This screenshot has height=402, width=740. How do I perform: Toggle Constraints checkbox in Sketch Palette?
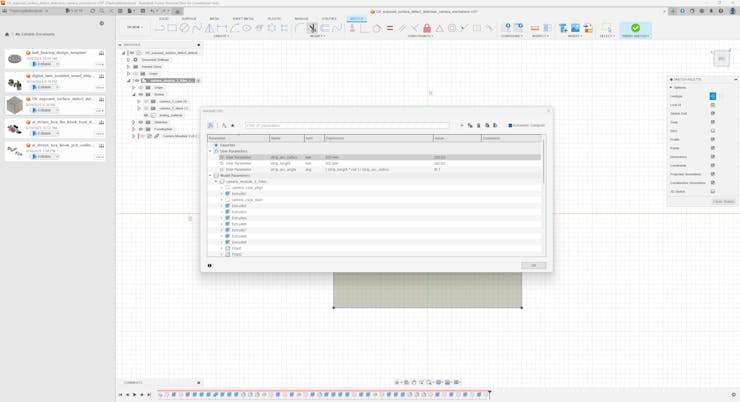713,165
